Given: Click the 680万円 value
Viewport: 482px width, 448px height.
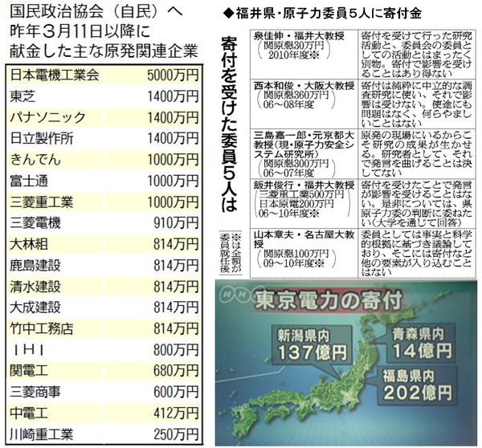Looking at the screenshot, I should pyautogui.click(x=176, y=371).
